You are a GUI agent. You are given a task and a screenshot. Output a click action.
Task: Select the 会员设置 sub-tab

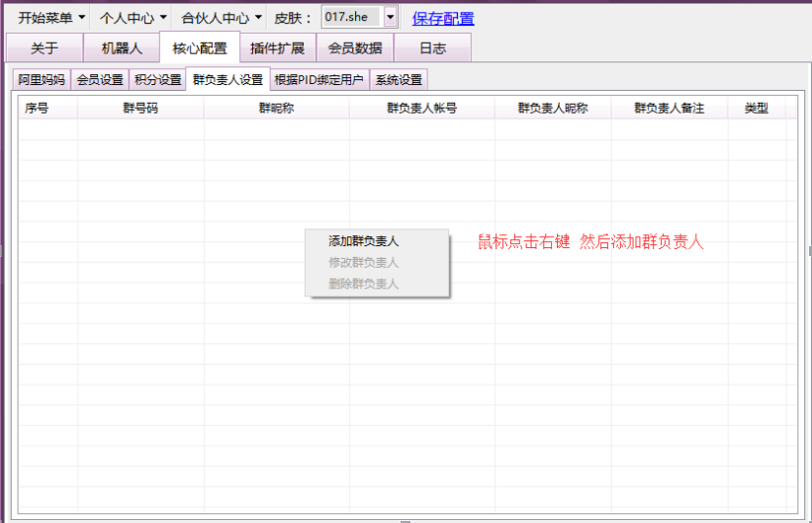[x=100, y=80]
